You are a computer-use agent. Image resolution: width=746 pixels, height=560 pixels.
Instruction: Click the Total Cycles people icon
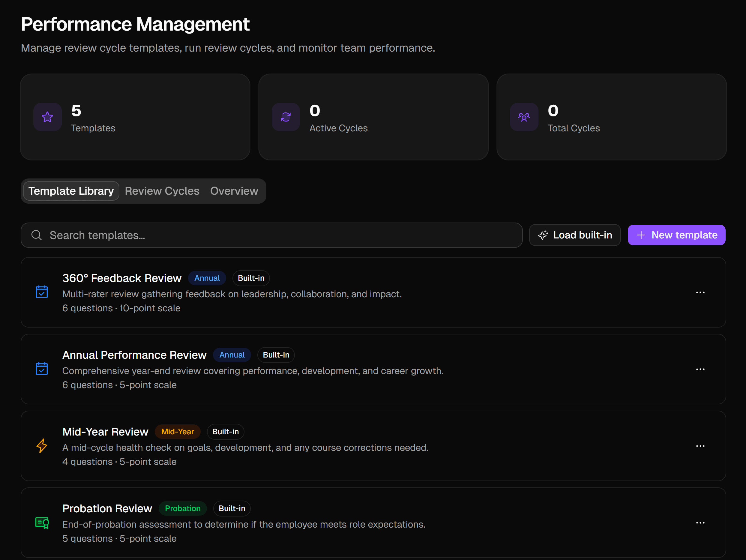coord(524,117)
